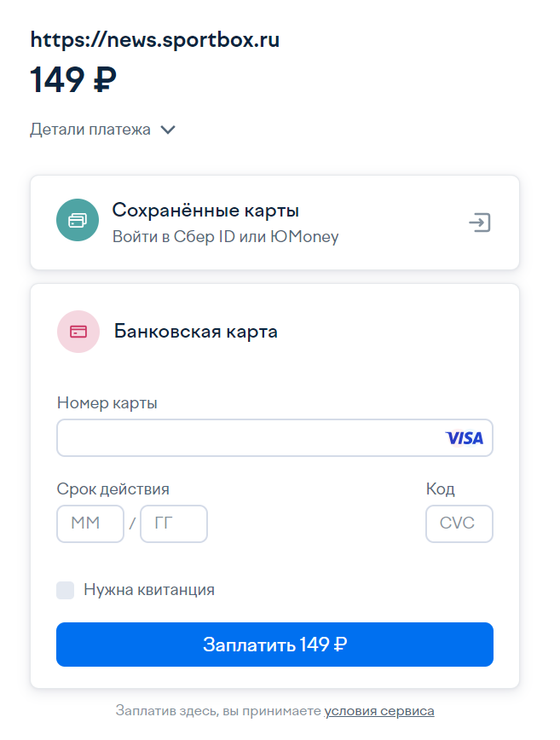Open the "условия сервиса" link

[379, 711]
